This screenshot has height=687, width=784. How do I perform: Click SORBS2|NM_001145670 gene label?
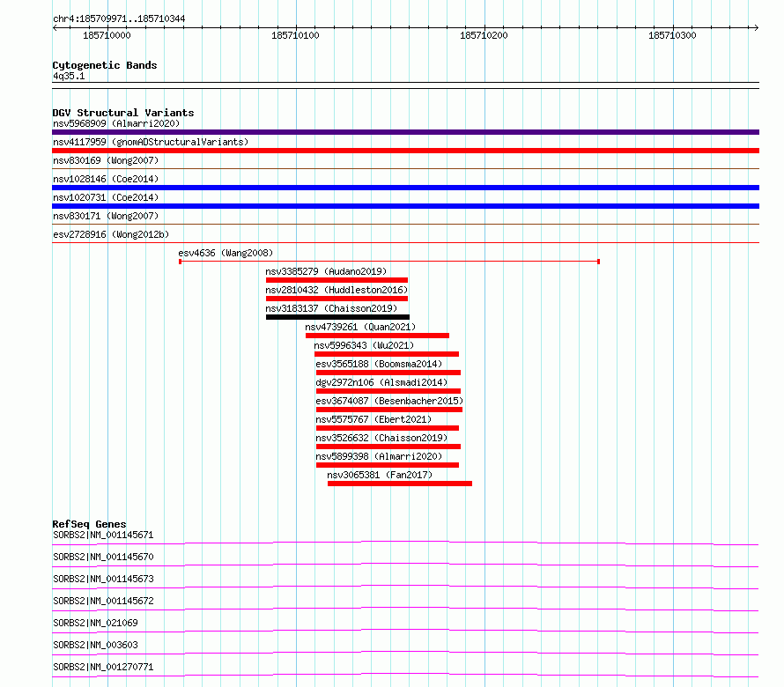click(103, 557)
